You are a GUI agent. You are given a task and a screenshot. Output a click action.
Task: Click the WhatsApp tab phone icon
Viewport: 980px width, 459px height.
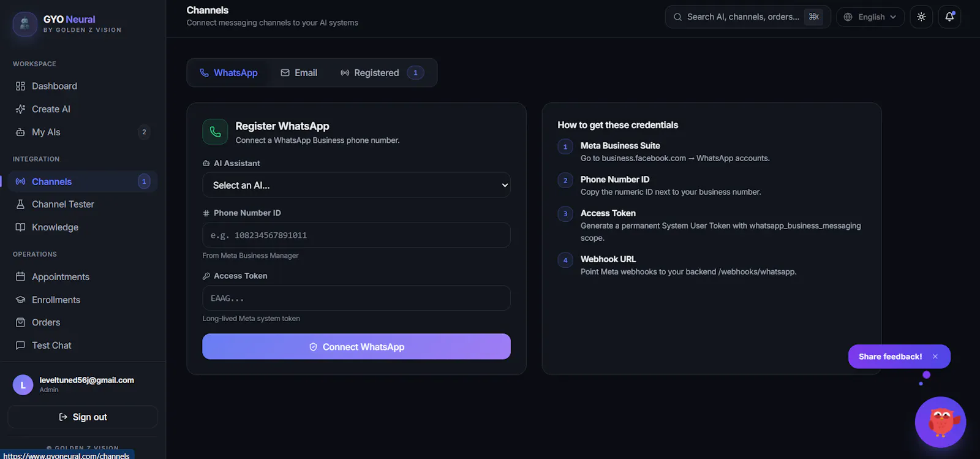click(x=205, y=73)
